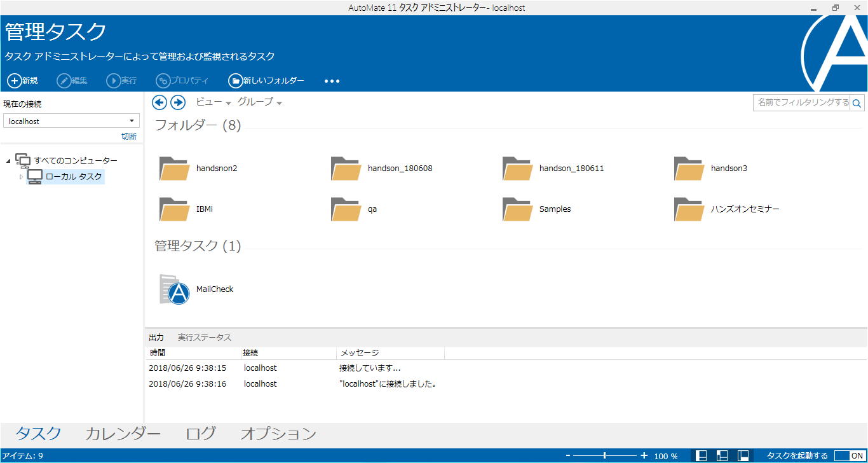The image size is (868, 463).
Task: Switch to the 実行ステータス tab
Action: point(205,338)
